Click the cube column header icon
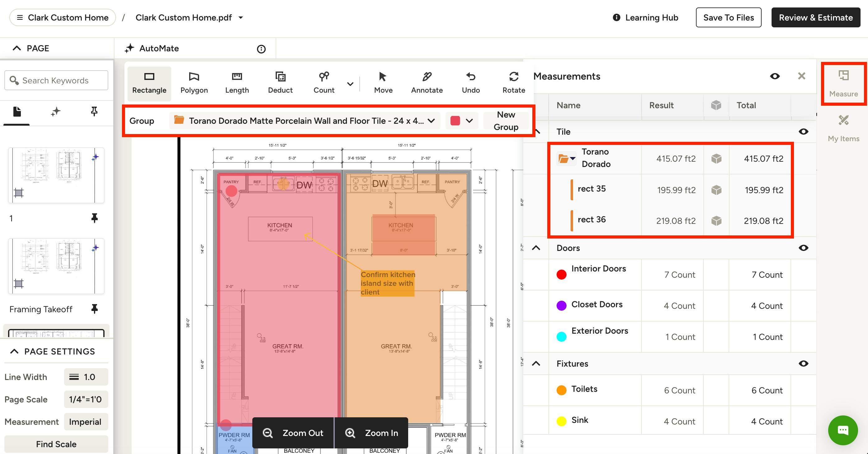Viewport: 868px width, 454px height. coord(716,105)
